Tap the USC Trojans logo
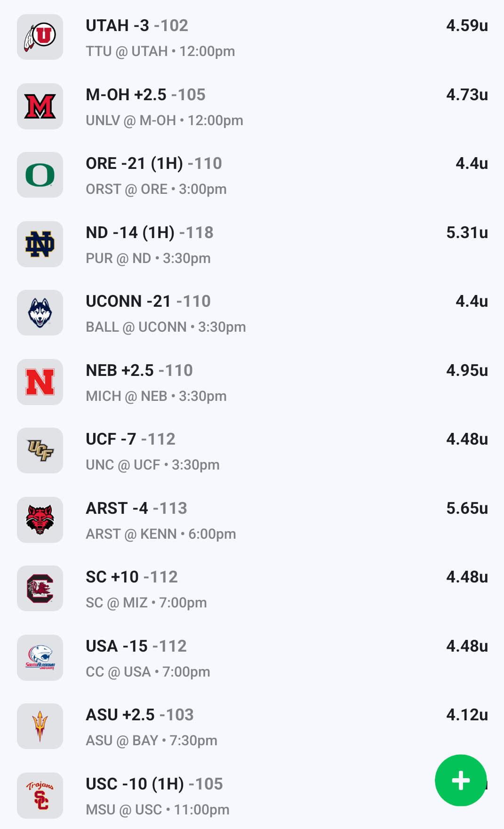This screenshot has height=829, width=504. (x=40, y=796)
